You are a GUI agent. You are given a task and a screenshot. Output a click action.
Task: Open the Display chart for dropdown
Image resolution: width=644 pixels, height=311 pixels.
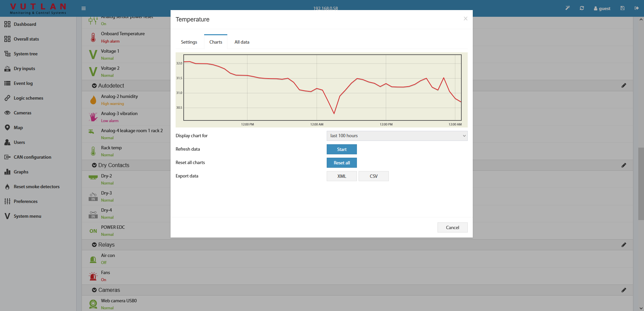[397, 136]
